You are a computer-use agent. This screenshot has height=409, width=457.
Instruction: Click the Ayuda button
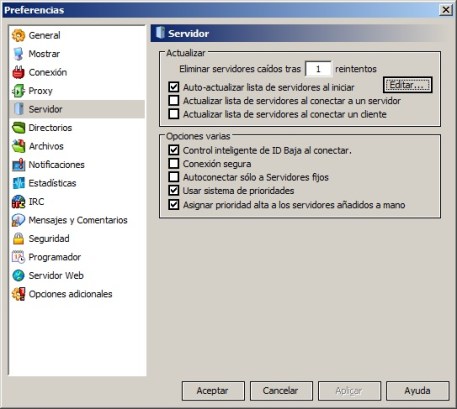click(x=417, y=391)
